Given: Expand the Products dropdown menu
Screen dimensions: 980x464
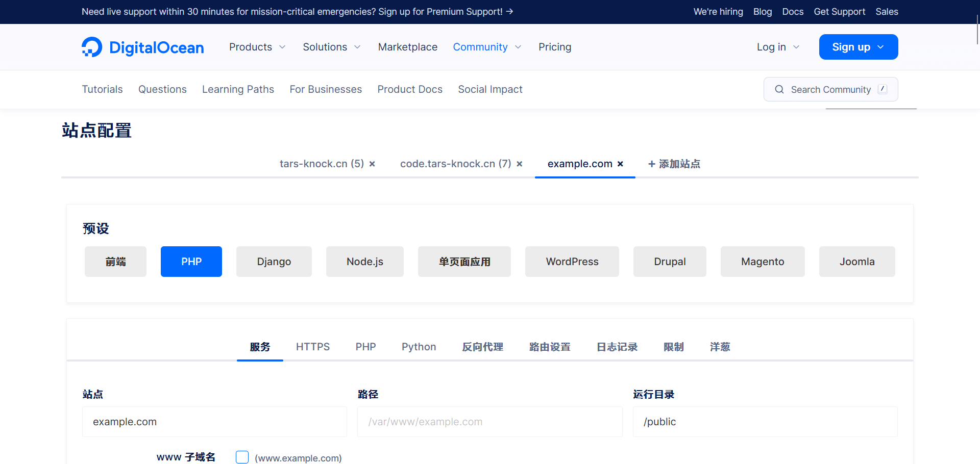Looking at the screenshot, I should [x=257, y=47].
